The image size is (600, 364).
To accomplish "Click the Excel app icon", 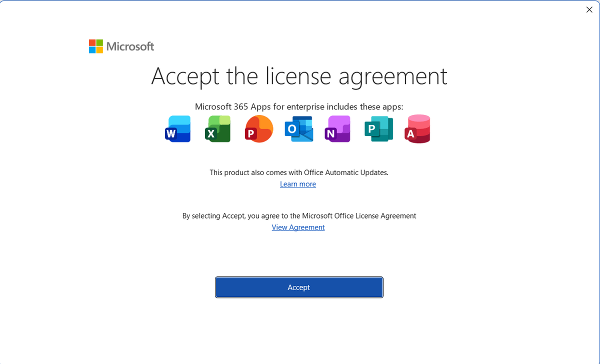I will (x=218, y=129).
